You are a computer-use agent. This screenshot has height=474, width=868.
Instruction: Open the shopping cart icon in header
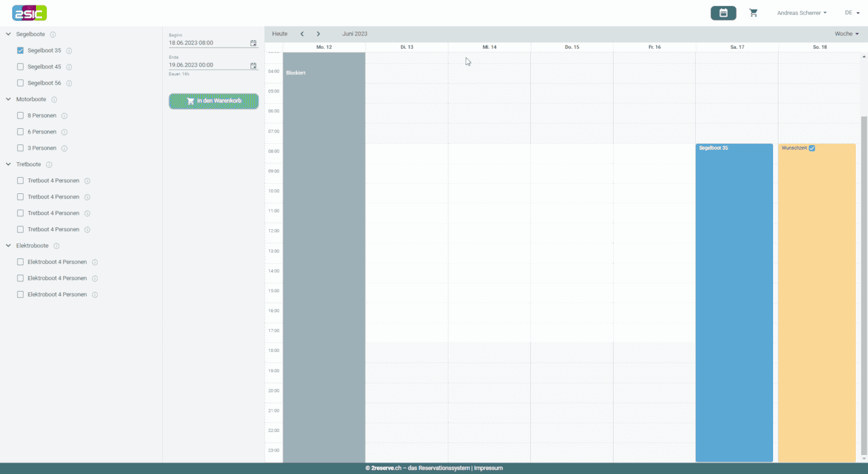click(x=753, y=13)
